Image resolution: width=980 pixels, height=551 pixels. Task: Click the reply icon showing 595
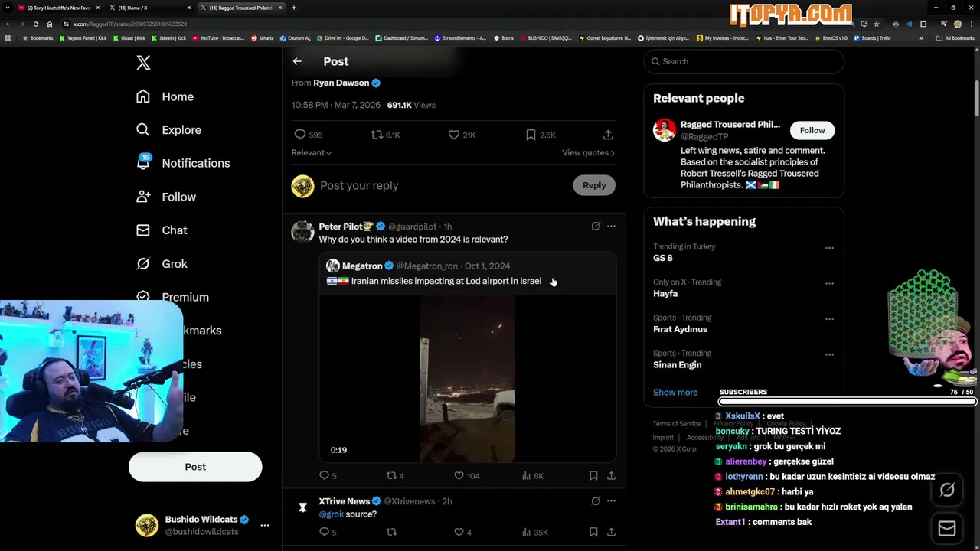click(308, 135)
